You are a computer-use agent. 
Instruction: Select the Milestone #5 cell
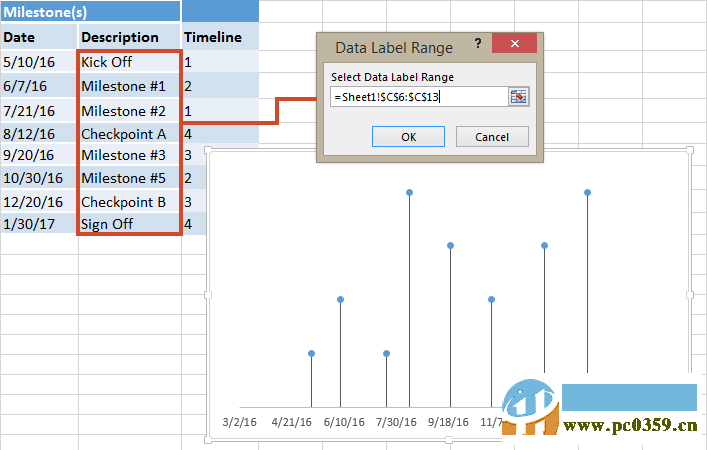129,178
